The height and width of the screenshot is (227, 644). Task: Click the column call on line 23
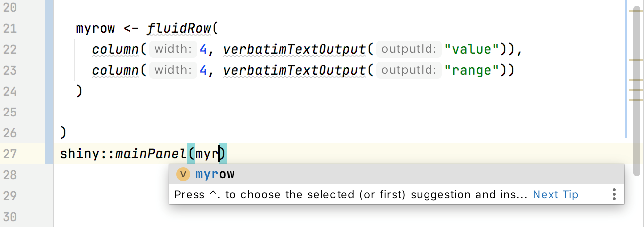point(115,70)
